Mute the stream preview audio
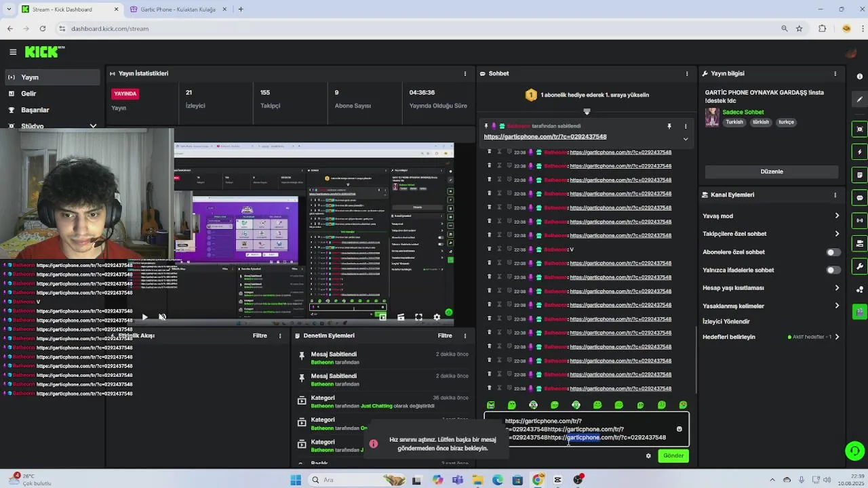The height and width of the screenshot is (488, 868). [x=162, y=317]
